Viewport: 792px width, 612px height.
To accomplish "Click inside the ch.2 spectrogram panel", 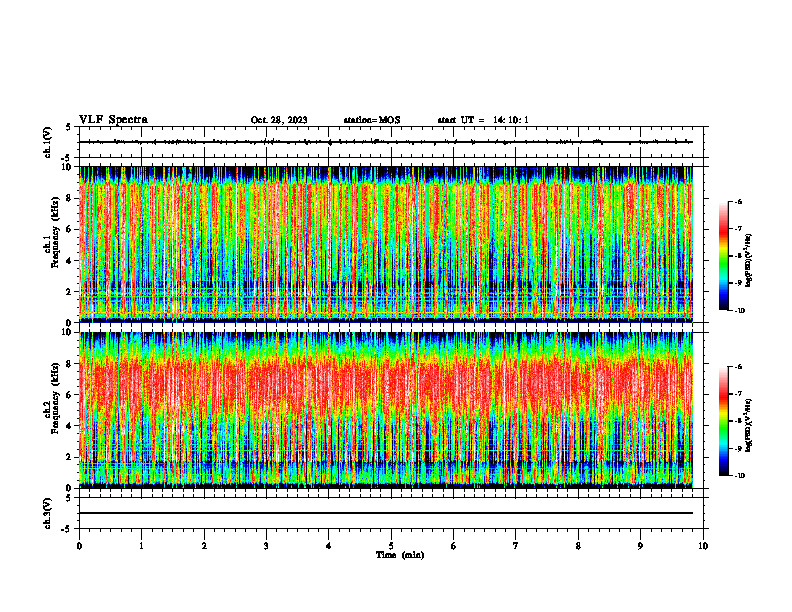I will [x=386, y=410].
